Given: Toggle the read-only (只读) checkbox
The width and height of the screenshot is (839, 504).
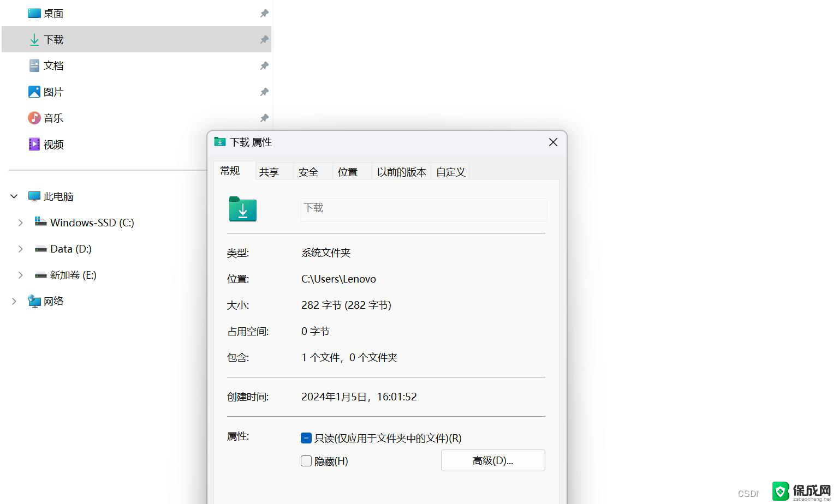Looking at the screenshot, I should point(306,438).
